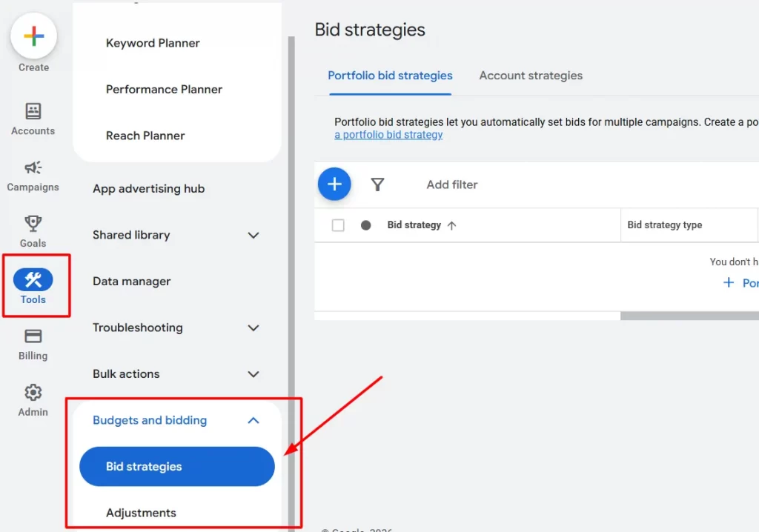
Task: Select Adjustments under Budgets and bidding
Action: pyautogui.click(x=140, y=512)
